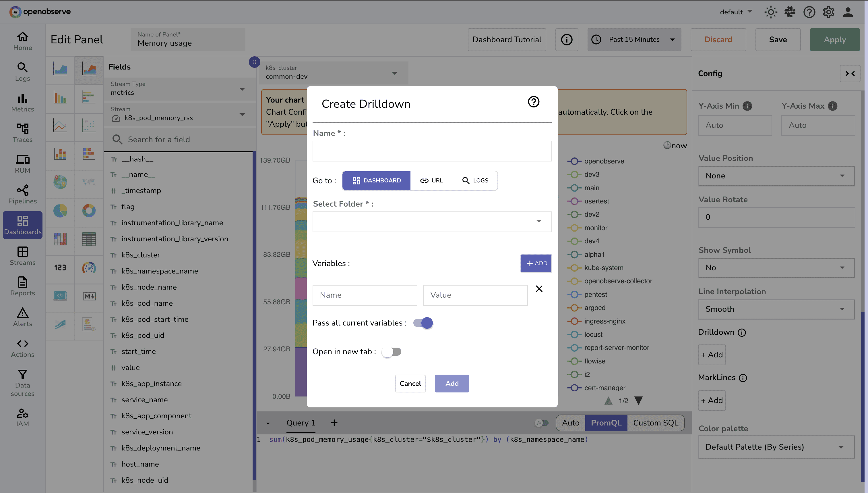868x493 pixels.
Task: Disable the Pass all current variables toggle
Action: tap(422, 323)
